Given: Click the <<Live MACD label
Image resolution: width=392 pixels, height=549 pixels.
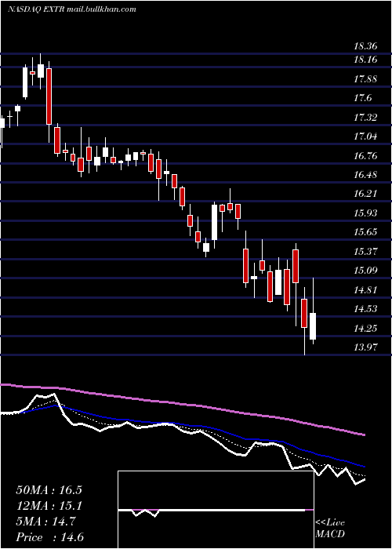Looking at the screenshot, I should 330,528.
